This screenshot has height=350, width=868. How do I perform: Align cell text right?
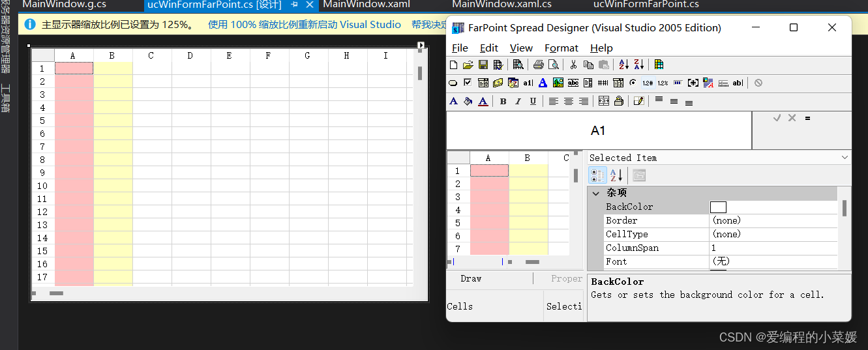584,101
